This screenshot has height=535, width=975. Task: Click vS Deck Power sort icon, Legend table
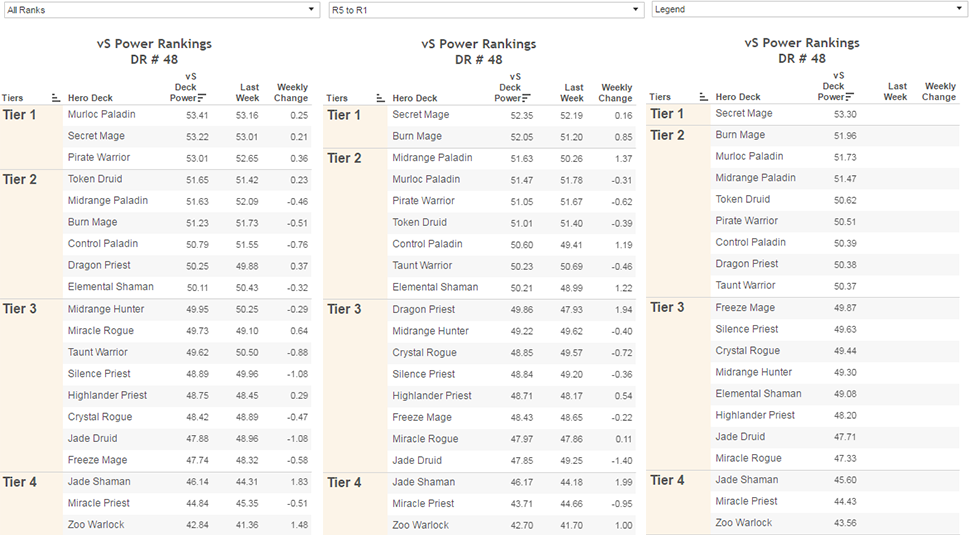tap(850, 96)
